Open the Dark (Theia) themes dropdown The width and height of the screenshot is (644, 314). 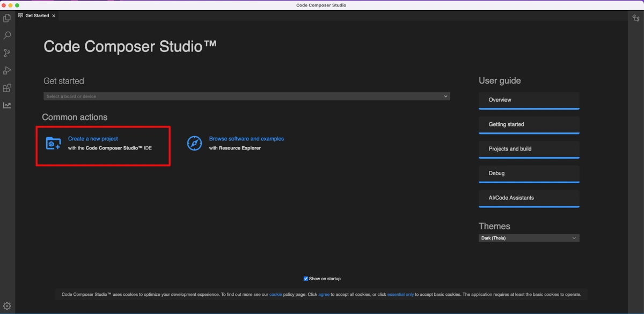(x=529, y=238)
